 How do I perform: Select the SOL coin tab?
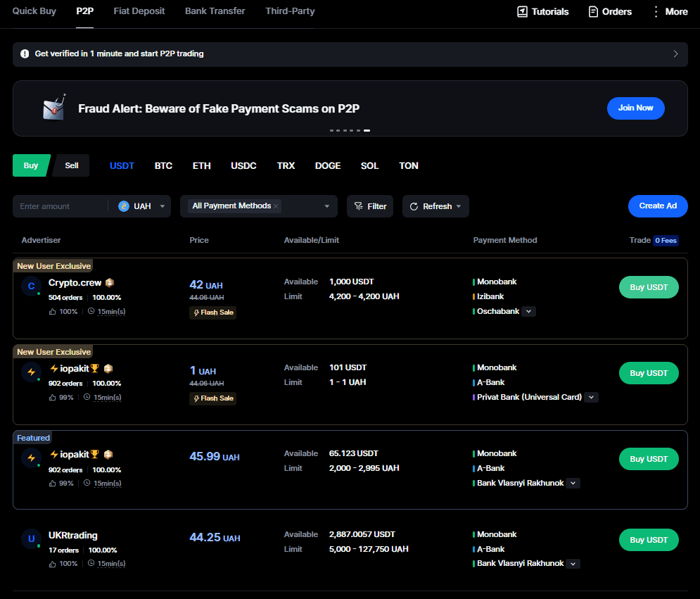(x=369, y=165)
